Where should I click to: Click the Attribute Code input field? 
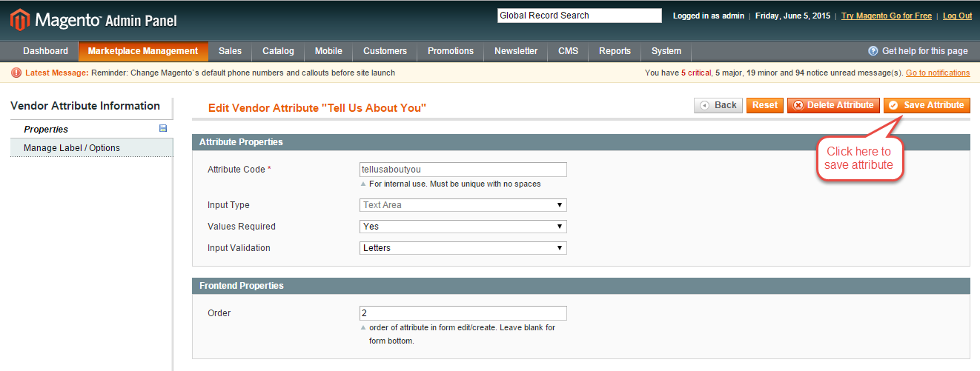click(463, 170)
